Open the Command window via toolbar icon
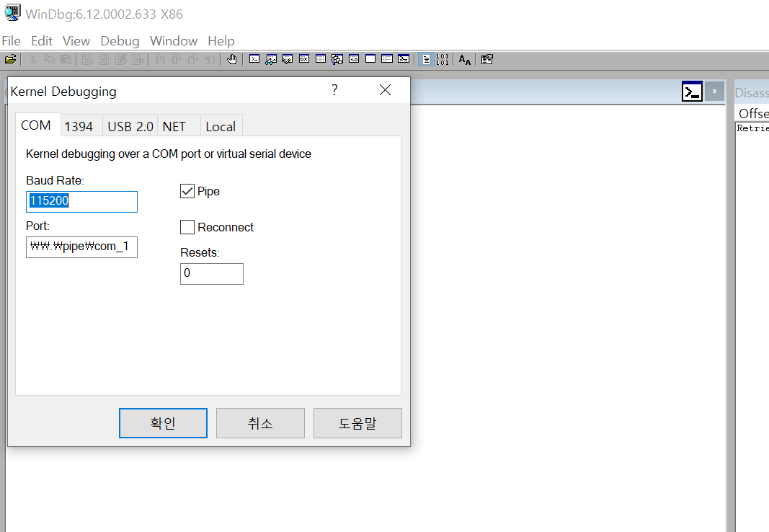Viewport: 769px width, 532px height. [x=254, y=59]
